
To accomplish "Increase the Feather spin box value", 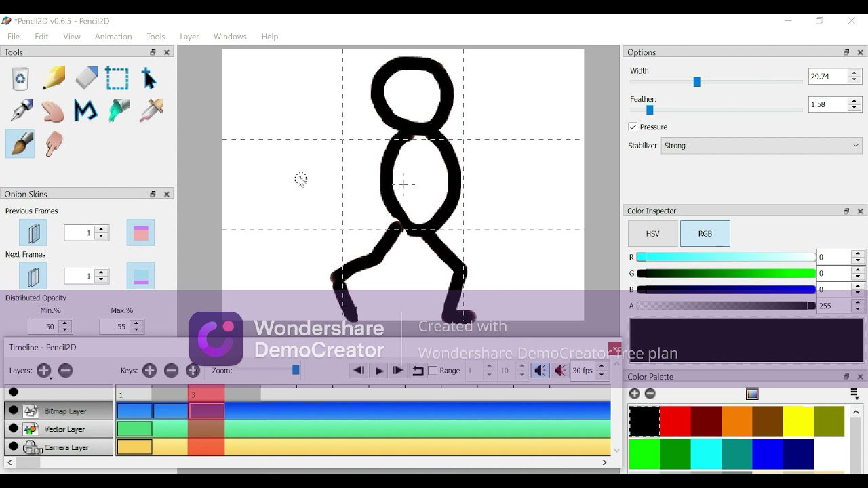I will click(854, 101).
